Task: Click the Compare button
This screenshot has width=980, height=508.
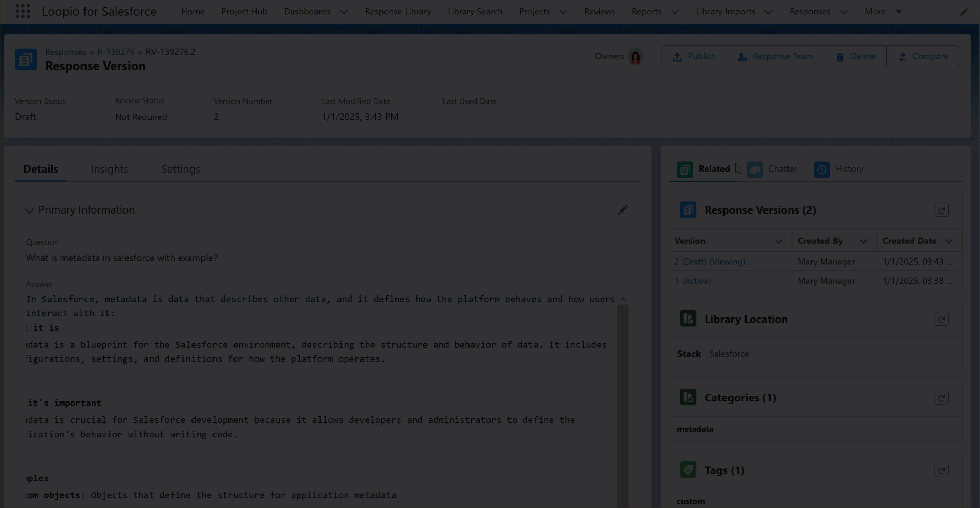Action: pos(923,56)
